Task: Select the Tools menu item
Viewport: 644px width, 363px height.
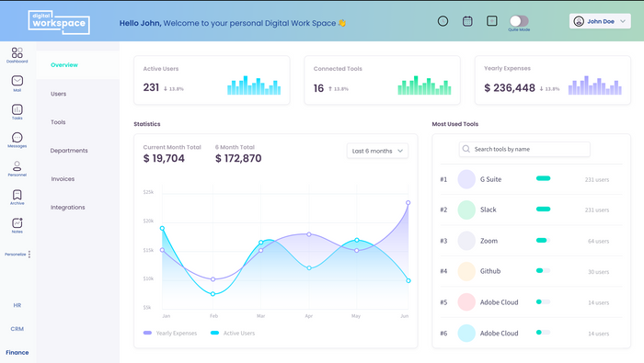Action: click(x=58, y=122)
